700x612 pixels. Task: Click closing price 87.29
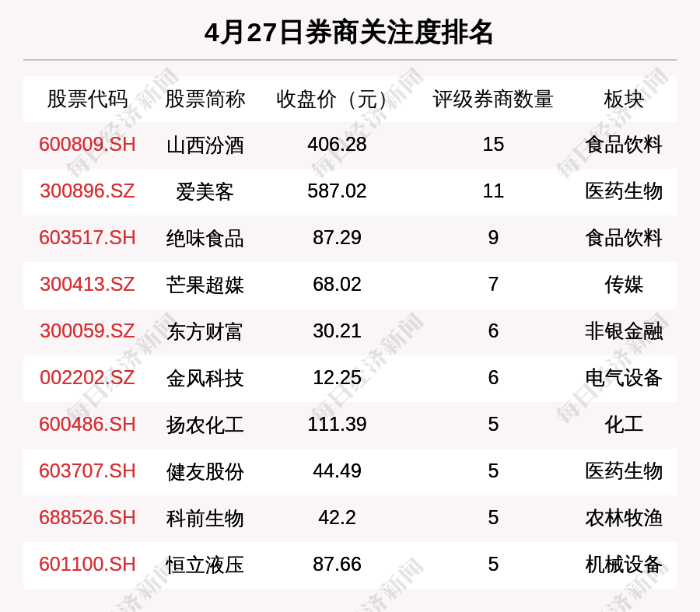point(337,237)
